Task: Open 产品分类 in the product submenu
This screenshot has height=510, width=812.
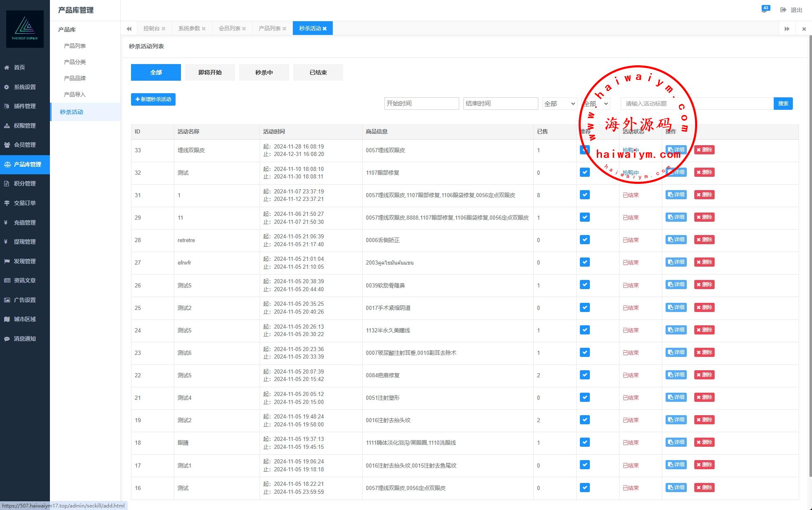Action: pos(75,62)
